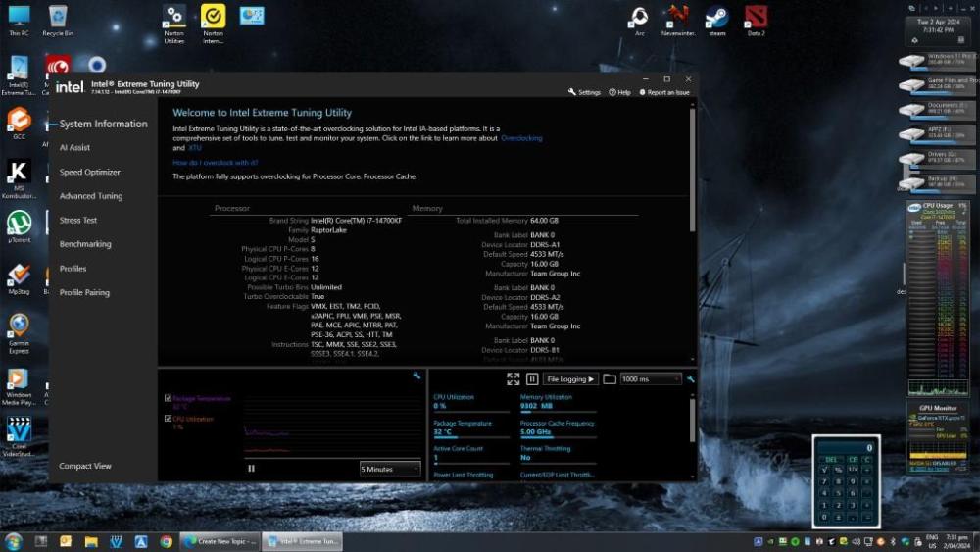Open the Help menu
980x552 pixels.
pos(620,92)
